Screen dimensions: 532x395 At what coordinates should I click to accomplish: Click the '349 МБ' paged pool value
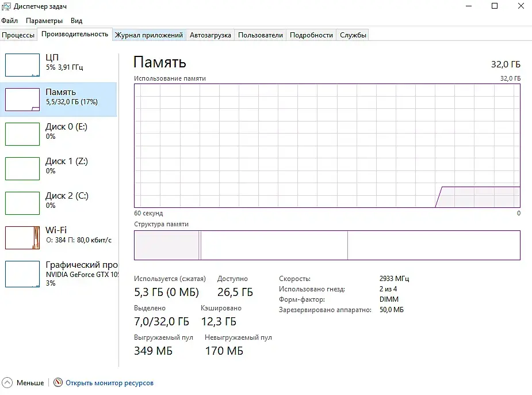point(154,351)
